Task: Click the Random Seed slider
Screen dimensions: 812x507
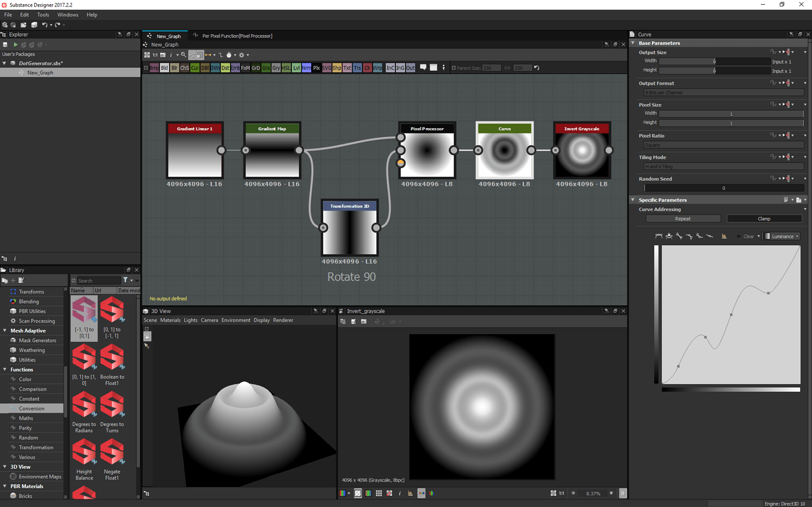Action: coord(724,188)
